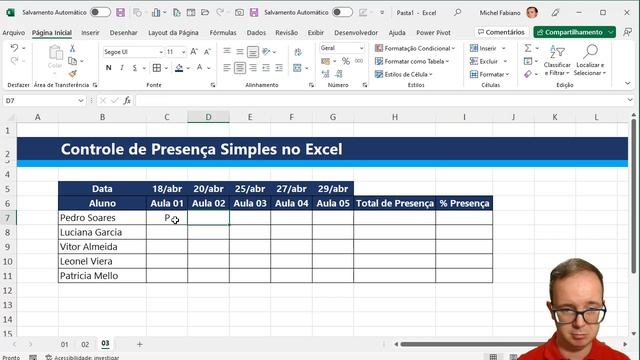Open the Arquivo tab
This screenshot has width=640, height=360.
[x=13, y=33]
